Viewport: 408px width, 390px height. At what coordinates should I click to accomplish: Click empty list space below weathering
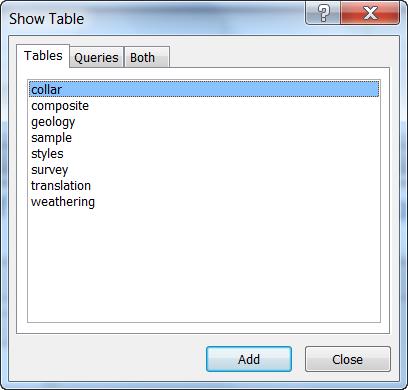[204, 267]
